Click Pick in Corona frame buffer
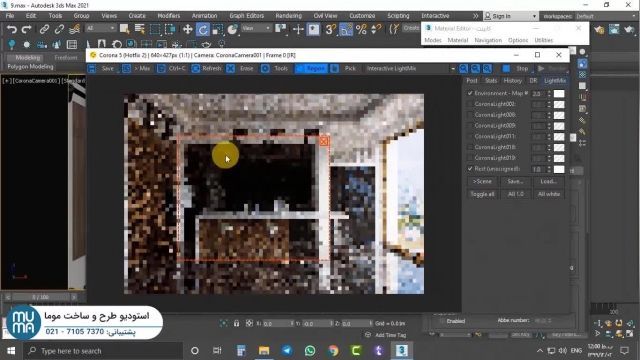 [x=344, y=69]
